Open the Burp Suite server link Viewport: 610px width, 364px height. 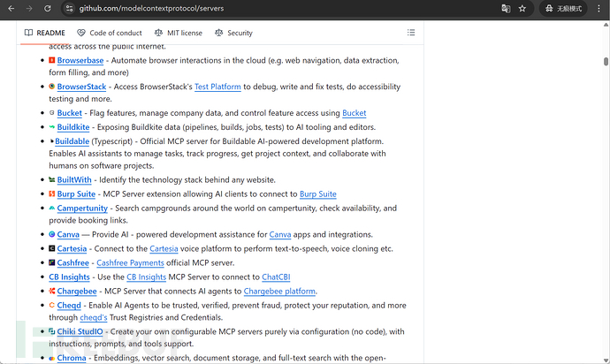click(x=76, y=193)
